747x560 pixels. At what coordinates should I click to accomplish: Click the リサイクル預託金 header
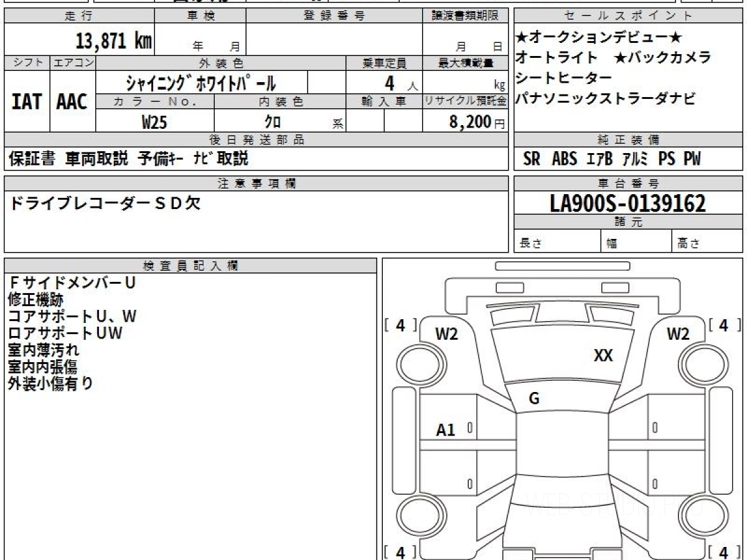tap(465, 101)
